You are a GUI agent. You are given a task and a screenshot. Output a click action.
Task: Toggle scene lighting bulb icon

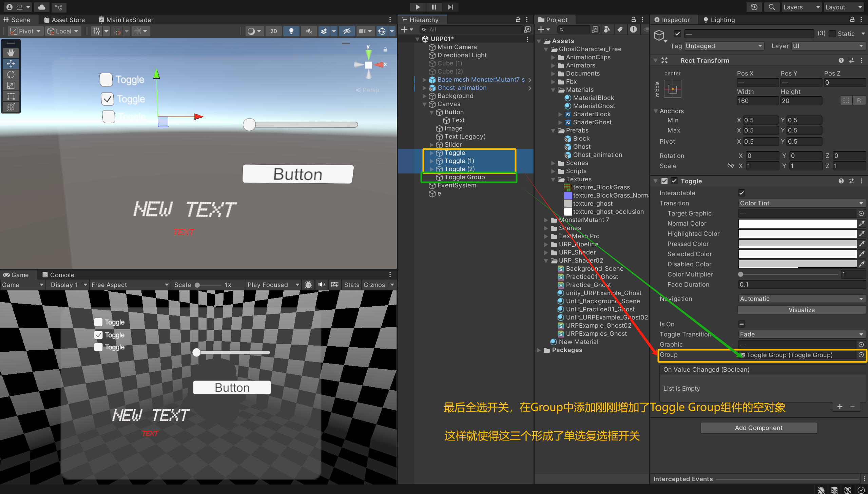point(291,31)
